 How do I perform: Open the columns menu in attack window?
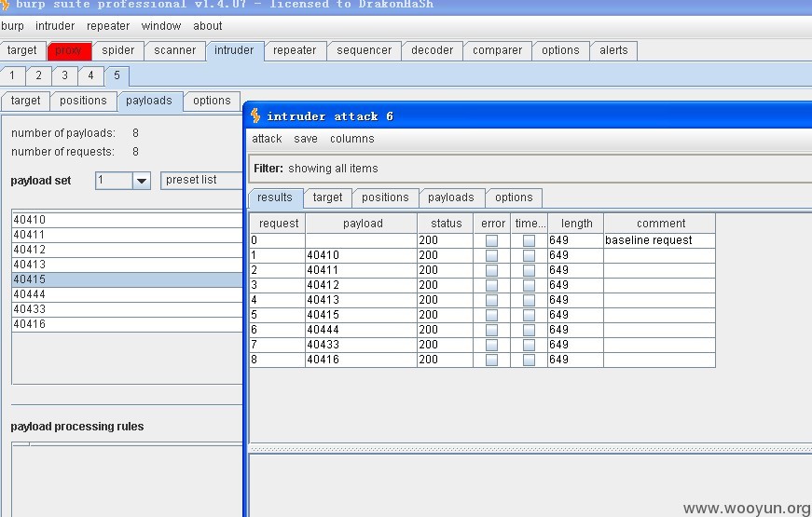pos(352,139)
